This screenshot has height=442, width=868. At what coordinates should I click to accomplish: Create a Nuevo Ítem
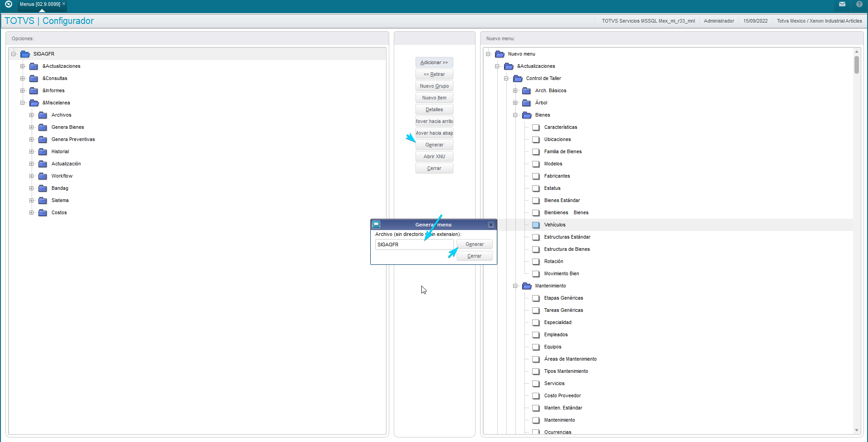434,98
